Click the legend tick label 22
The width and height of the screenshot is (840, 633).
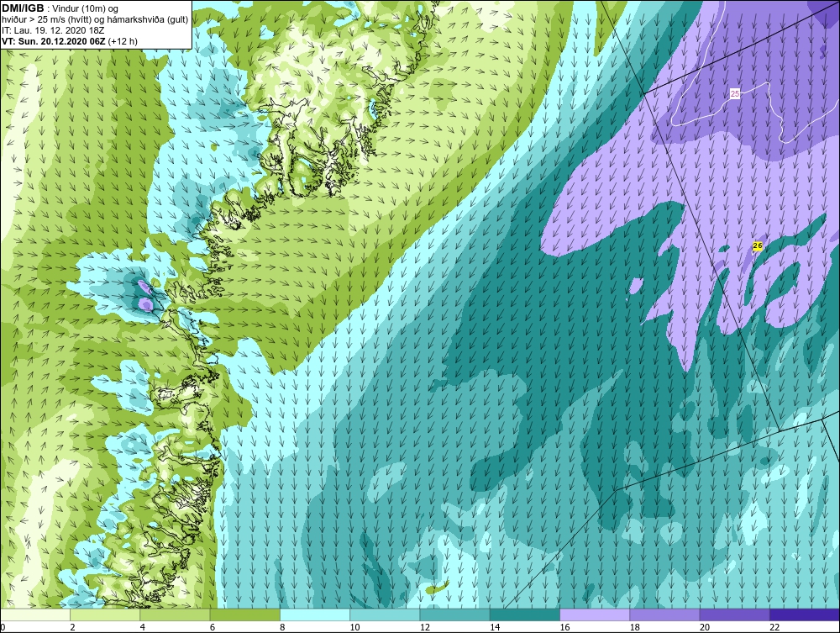pyautogui.click(x=774, y=628)
